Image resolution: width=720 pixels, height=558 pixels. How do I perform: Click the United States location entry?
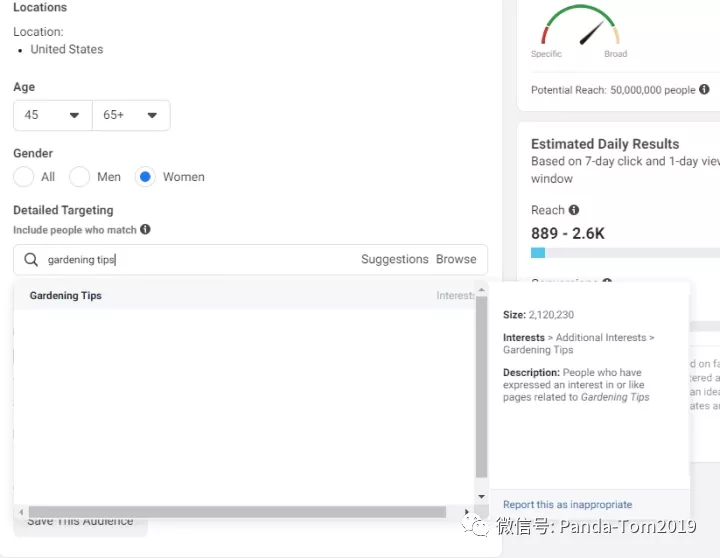tap(67, 49)
